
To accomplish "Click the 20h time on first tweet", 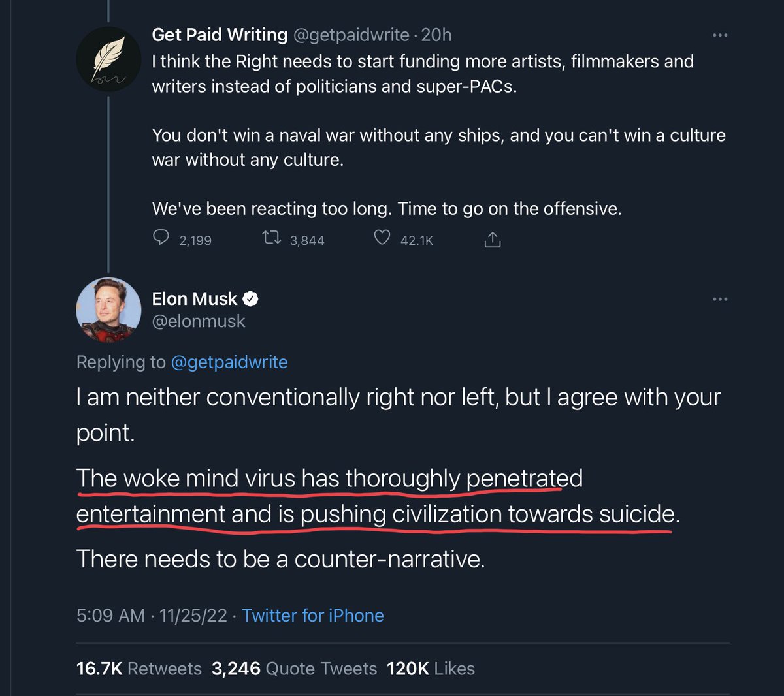I will pos(436,35).
